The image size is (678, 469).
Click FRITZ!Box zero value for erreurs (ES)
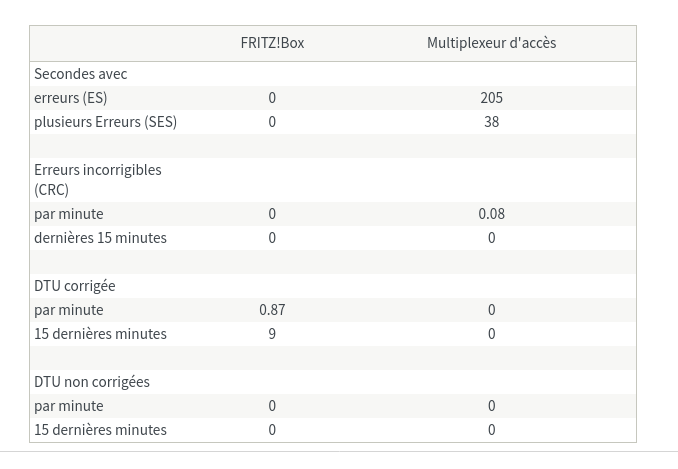pyautogui.click(x=272, y=98)
